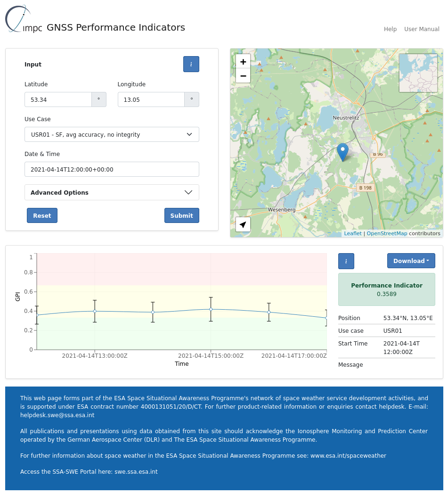The width and height of the screenshot is (448, 494).
Task: Open the Use Case dropdown
Action: click(112, 134)
